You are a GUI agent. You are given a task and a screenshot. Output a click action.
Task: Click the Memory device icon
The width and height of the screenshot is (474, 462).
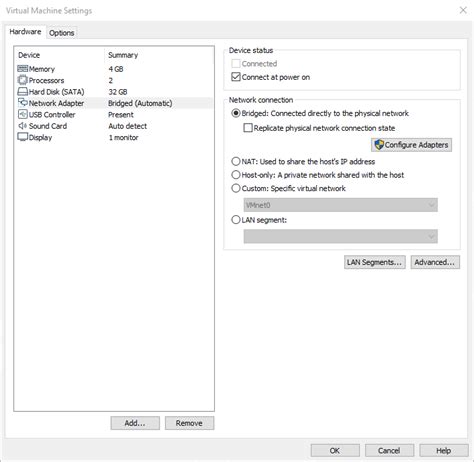pyautogui.click(x=22, y=69)
